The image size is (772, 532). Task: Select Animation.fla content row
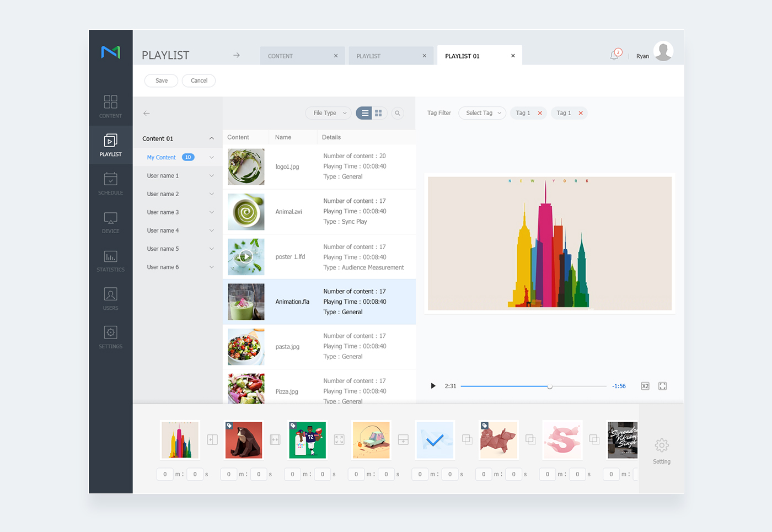319,302
